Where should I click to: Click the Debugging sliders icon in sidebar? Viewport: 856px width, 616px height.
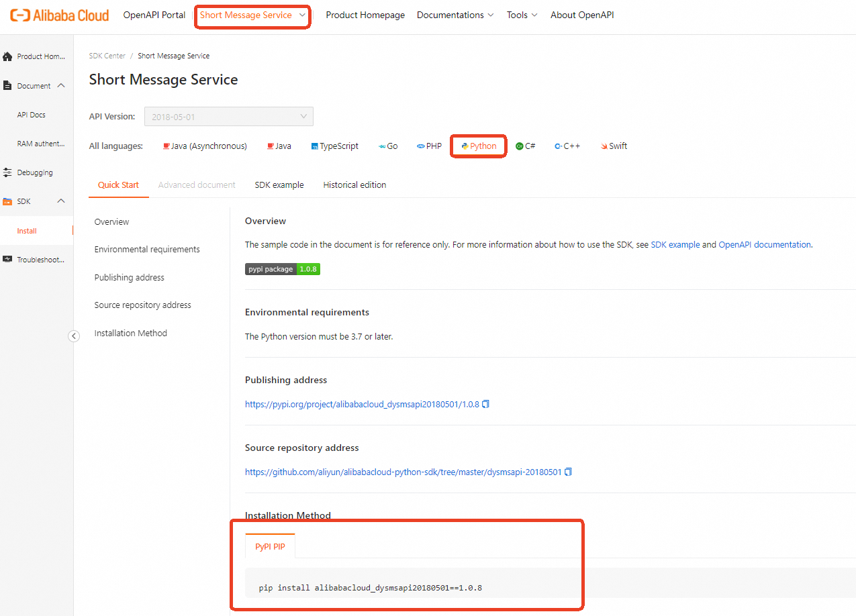[7, 172]
